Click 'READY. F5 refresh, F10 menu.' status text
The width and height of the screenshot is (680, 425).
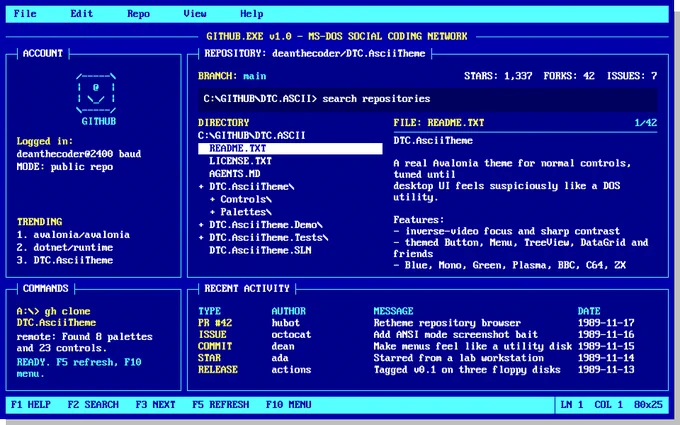pyautogui.click(x=79, y=368)
